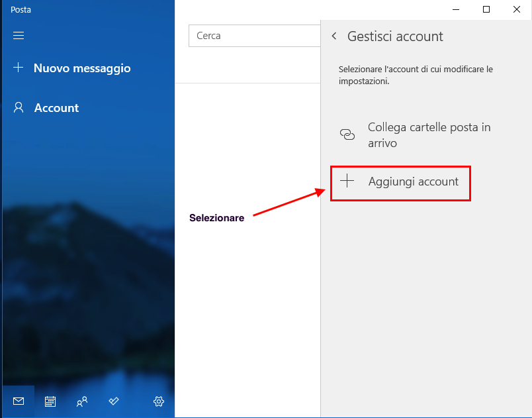Click the plus icon beside Aggiungi account
The image size is (532, 418).
click(347, 181)
